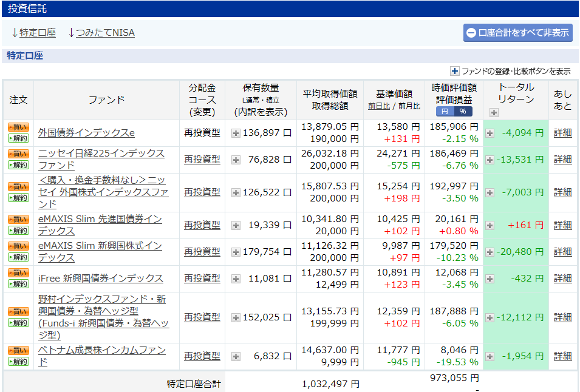Sort by 前日比 in 基準価額 header
Image resolution: width=580 pixels, height=392 pixels.
pyautogui.click(x=379, y=106)
